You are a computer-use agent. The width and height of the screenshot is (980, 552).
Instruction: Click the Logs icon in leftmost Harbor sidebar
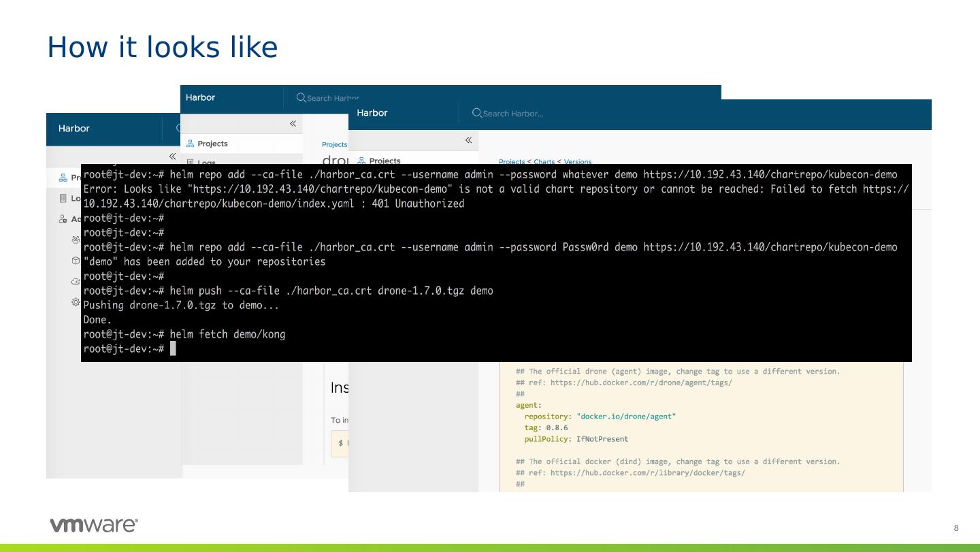coord(63,198)
